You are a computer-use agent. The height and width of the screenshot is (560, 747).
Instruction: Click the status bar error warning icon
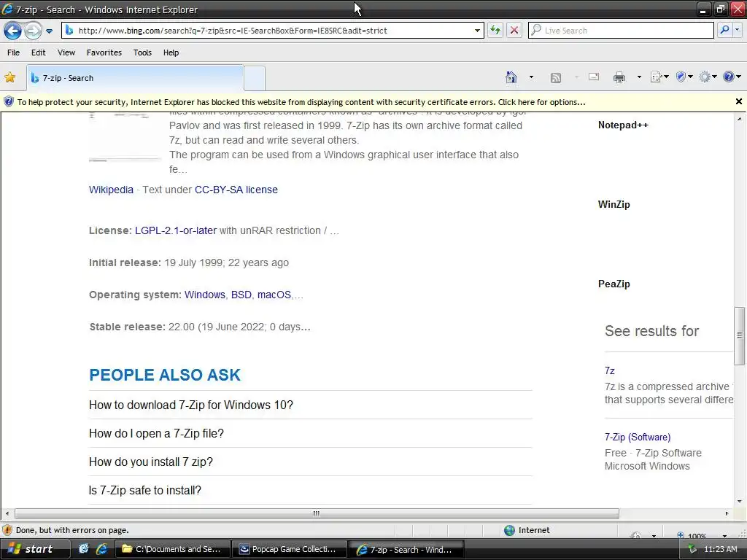tap(7, 530)
